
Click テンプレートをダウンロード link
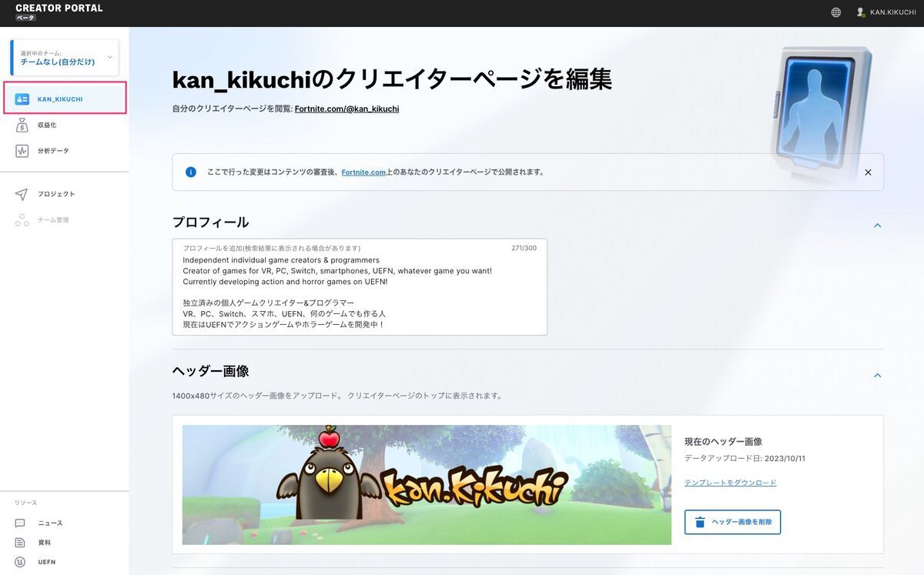[730, 483]
